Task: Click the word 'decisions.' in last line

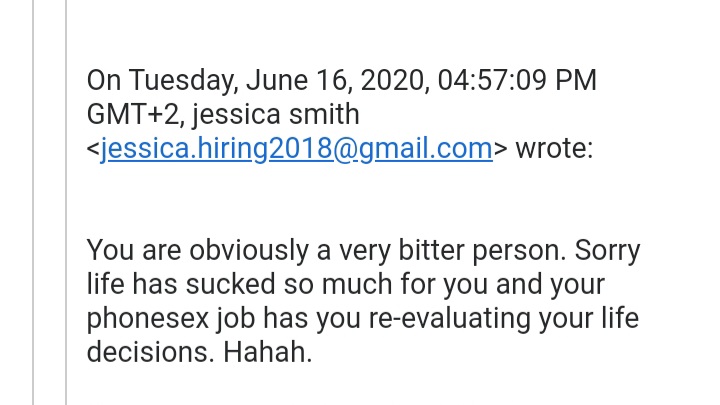Action: coord(150,353)
